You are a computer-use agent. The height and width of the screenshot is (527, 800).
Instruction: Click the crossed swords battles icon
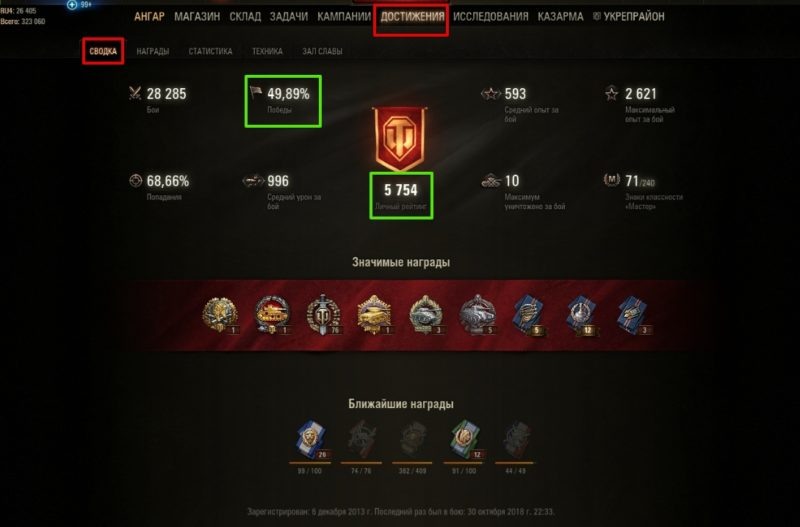pyautogui.click(x=135, y=93)
